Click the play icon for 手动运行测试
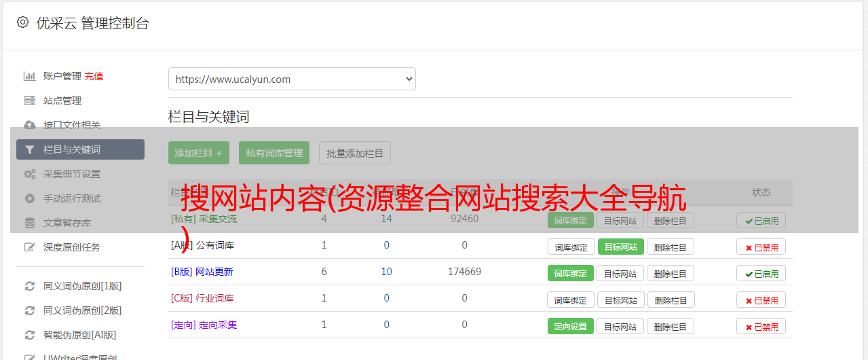 (x=29, y=198)
